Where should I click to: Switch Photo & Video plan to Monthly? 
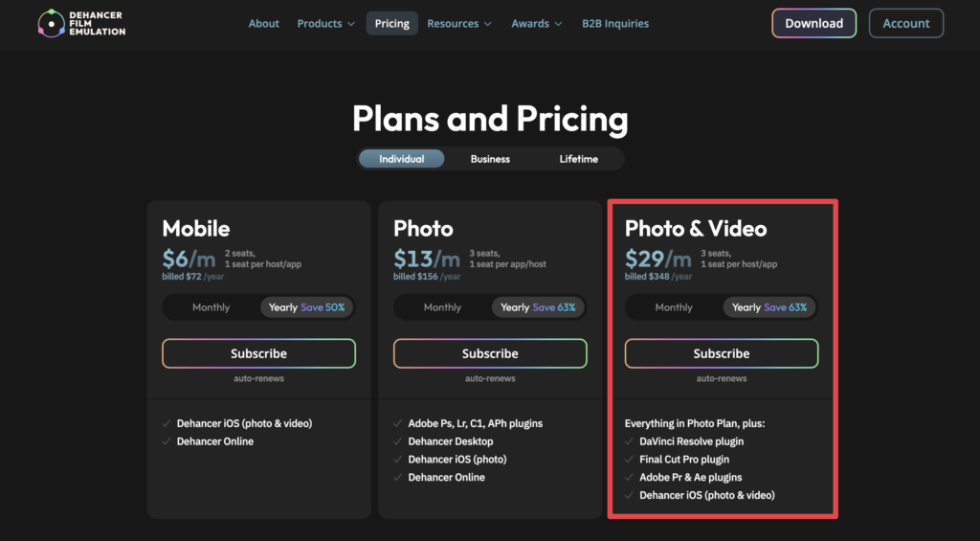tap(674, 307)
